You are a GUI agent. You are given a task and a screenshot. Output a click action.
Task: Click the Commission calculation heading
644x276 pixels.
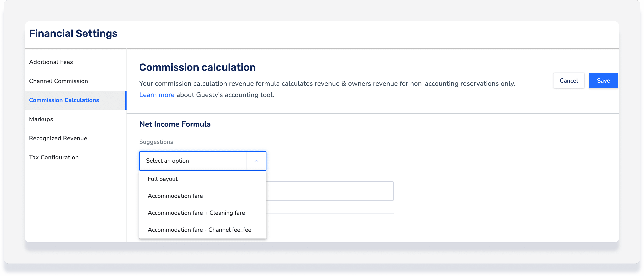(x=197, y=67)
